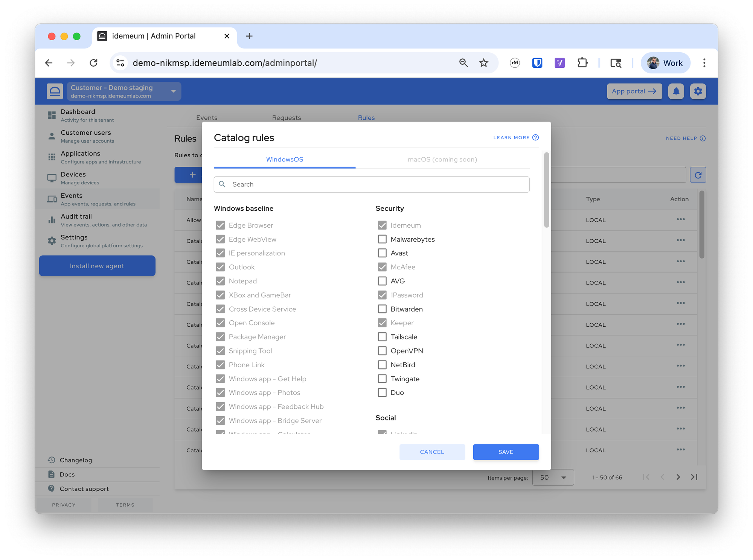
Task: Click the Save button
Action: [x=506, y=452]
